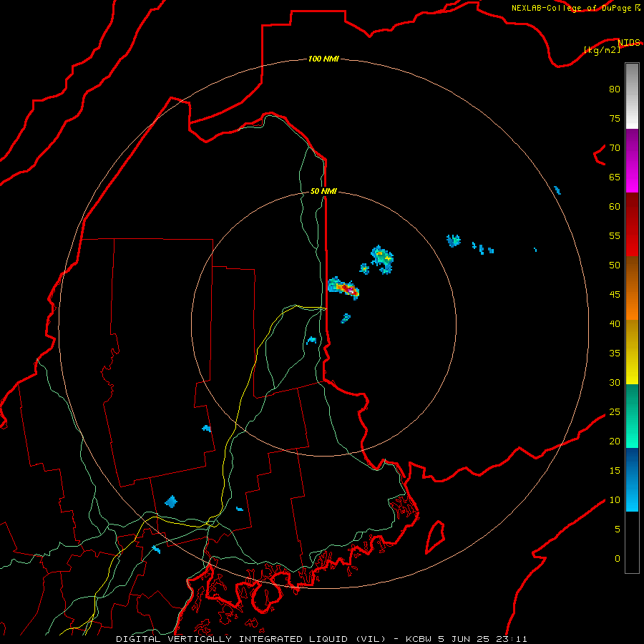
Task: Pick the yellow segment of the color bar
Action: click(632, 352)
